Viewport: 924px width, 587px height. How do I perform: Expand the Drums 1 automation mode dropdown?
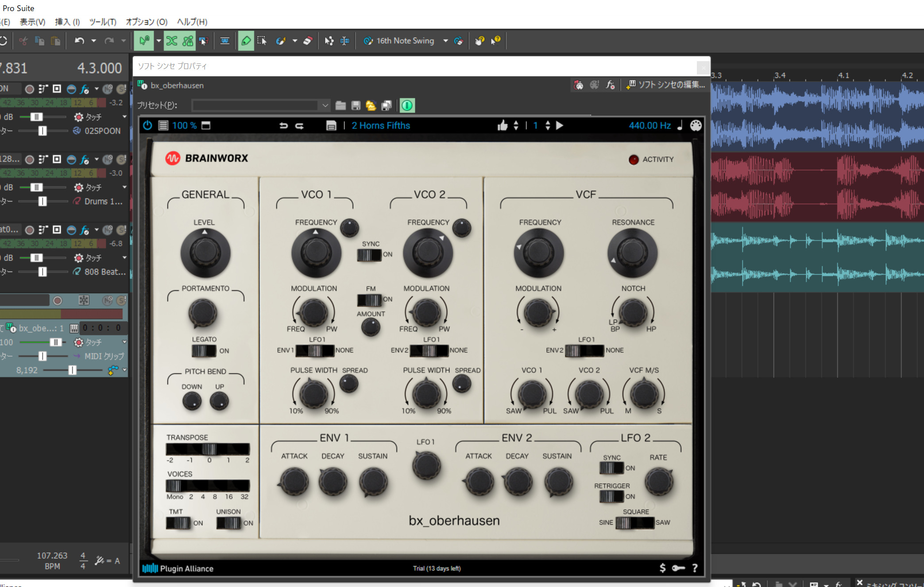pyautogui.click(x=124, y=187)
